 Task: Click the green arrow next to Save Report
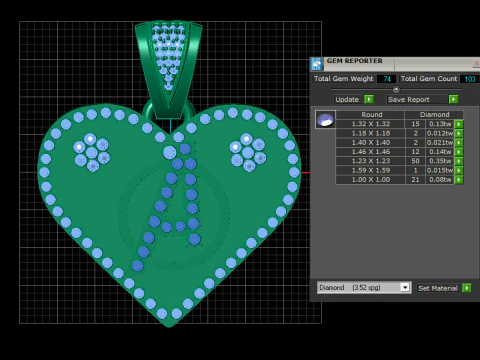click(453, 99)
